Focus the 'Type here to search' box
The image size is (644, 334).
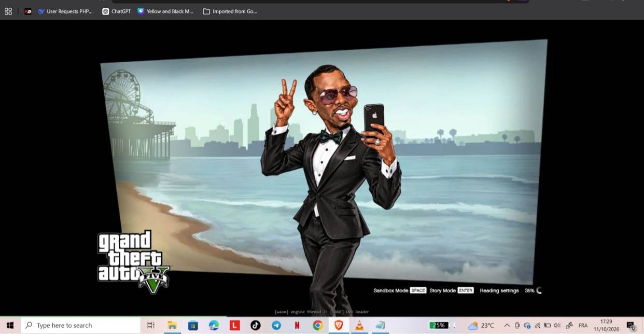[x=81, y=325]
